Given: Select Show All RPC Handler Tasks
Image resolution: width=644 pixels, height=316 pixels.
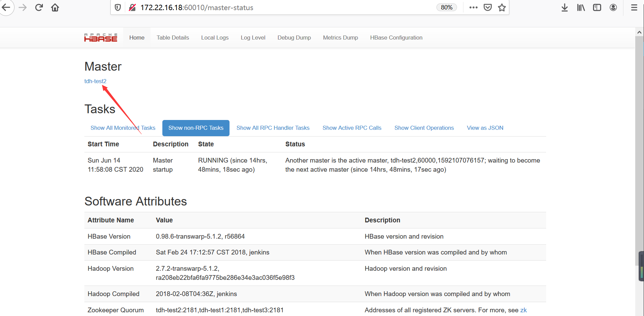Looking at the screenshot, I should tap(273, 128).
